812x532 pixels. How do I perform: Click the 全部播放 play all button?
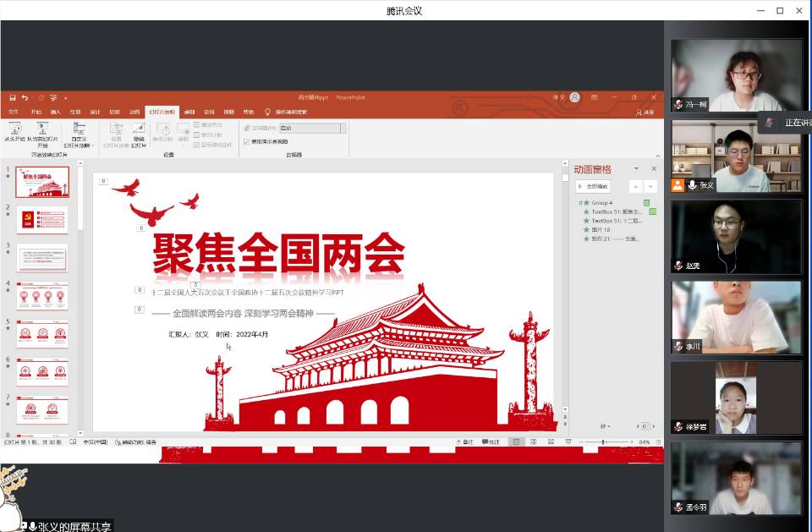click(x=593, y=186)
